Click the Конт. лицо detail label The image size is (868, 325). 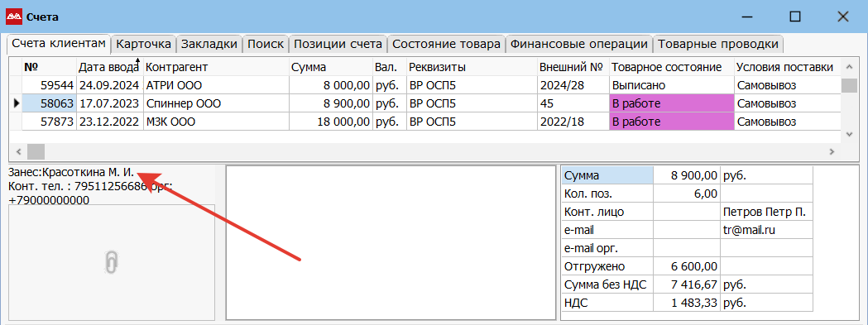pos(607,212)
